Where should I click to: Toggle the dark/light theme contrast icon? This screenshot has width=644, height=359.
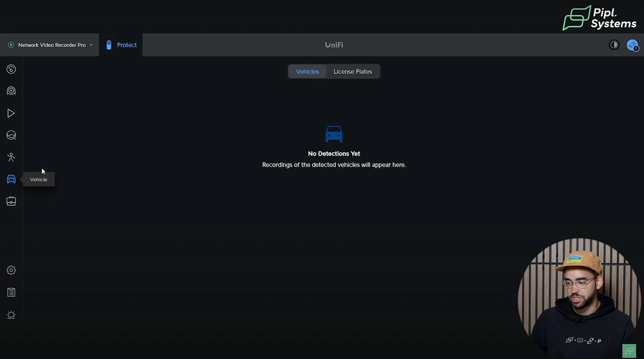[614, 45]
